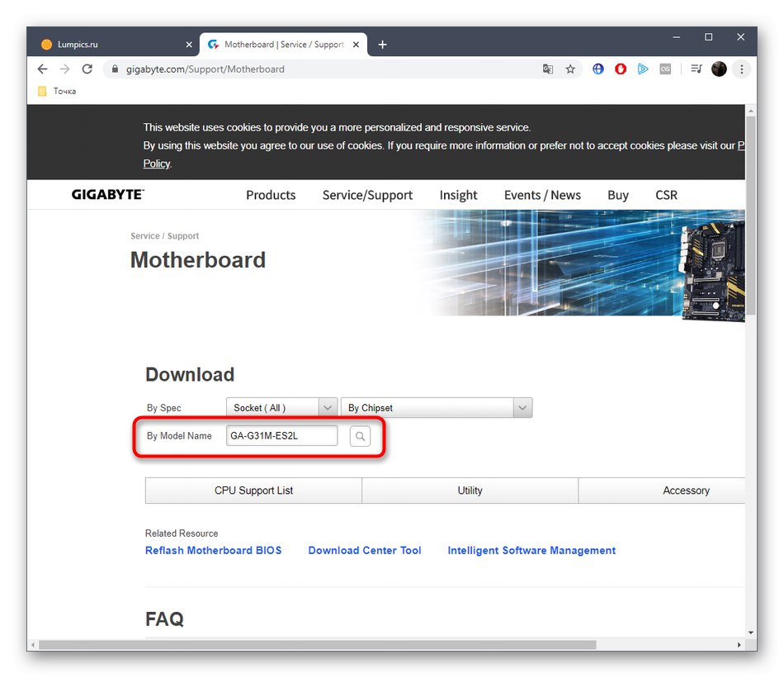The height and width of the screenshot is (678, 784).
Task: Open the cookie Policy link
Action: coord(157,164)
